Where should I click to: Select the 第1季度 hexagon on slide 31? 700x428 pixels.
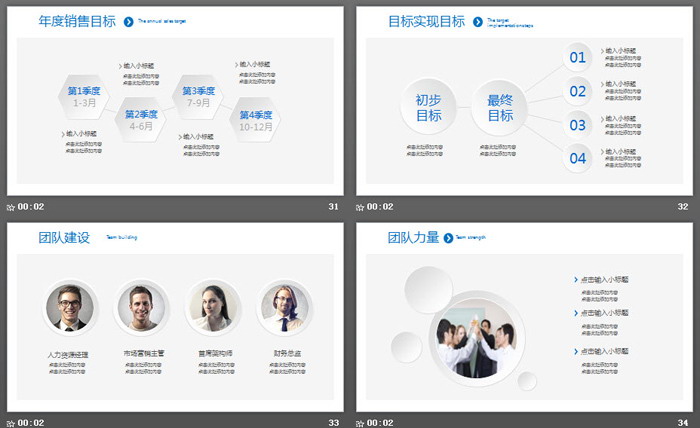tap(83, 96)
